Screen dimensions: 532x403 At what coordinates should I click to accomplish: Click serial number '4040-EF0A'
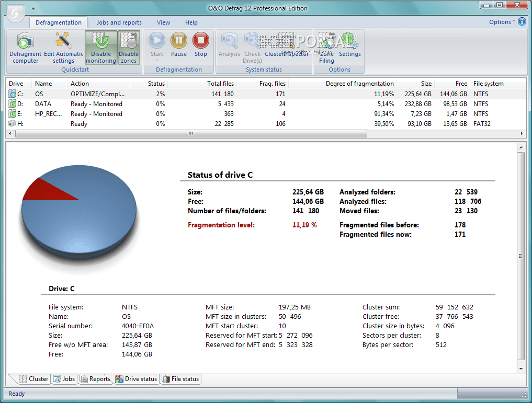pos(138,326)
